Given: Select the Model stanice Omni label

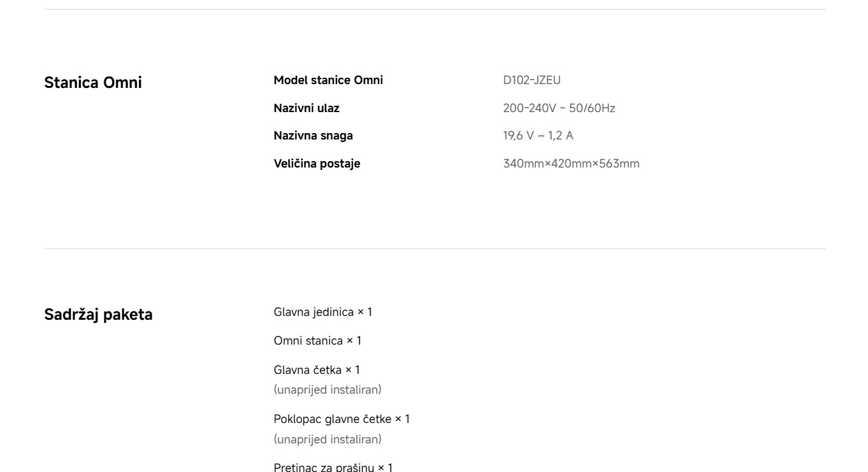Looking at the screenshot, I should click(328, 80).
